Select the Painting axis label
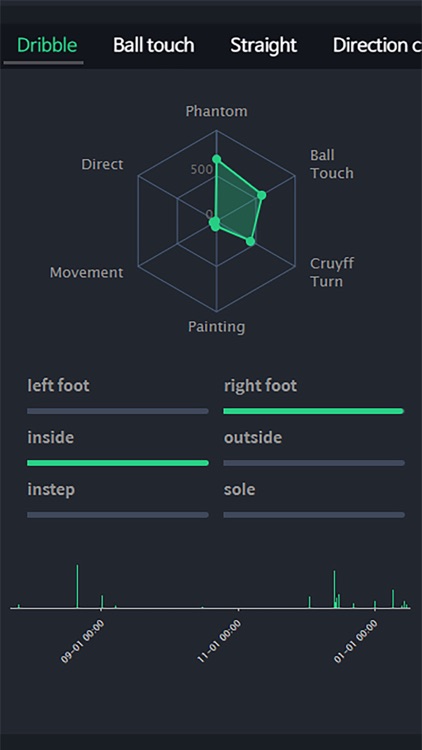The image size is (422, 750). coord(216,327)
